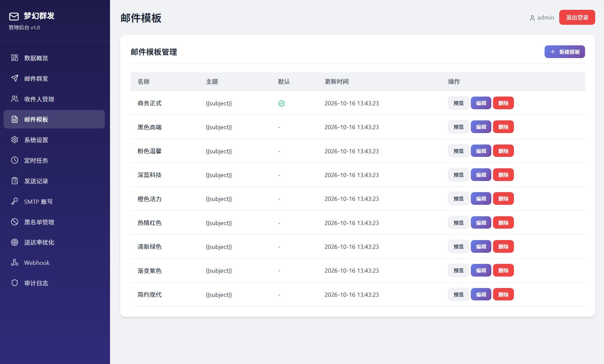The height and width of the screenshot is (364, 604).
Task: Edit the 清新绿色 template
Action: (x=481, y=247)
